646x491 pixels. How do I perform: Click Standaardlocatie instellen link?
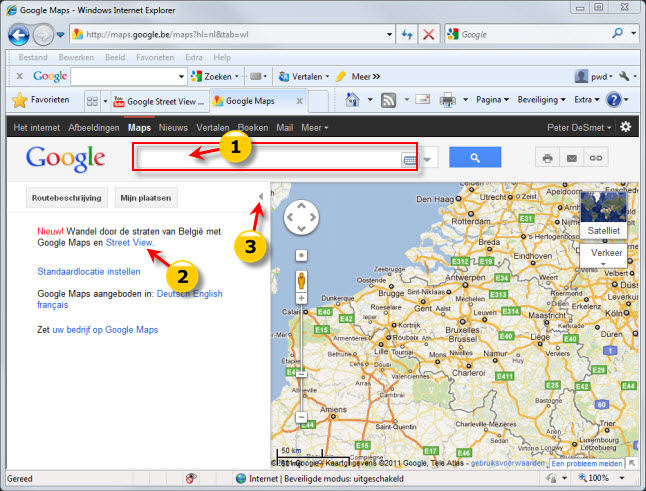[x=89, y=271]
